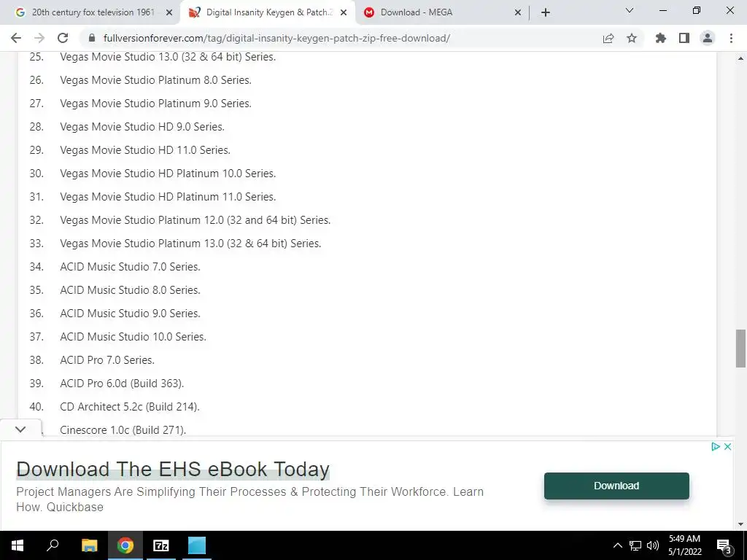Open 'Download The EHS eBook Today' headline
Image resolution: width=747 pixels, height=560 pixels.
tap(173, 469)
